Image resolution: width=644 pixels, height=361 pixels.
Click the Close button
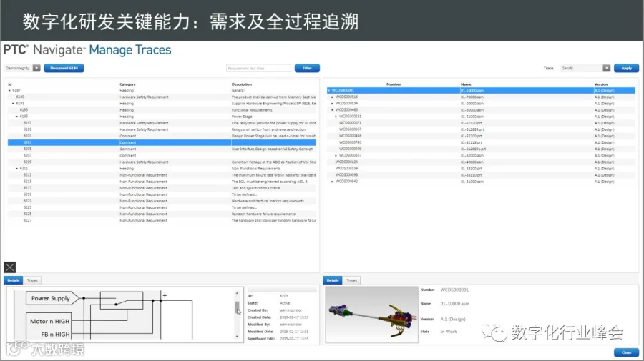(x=626, y=352)
